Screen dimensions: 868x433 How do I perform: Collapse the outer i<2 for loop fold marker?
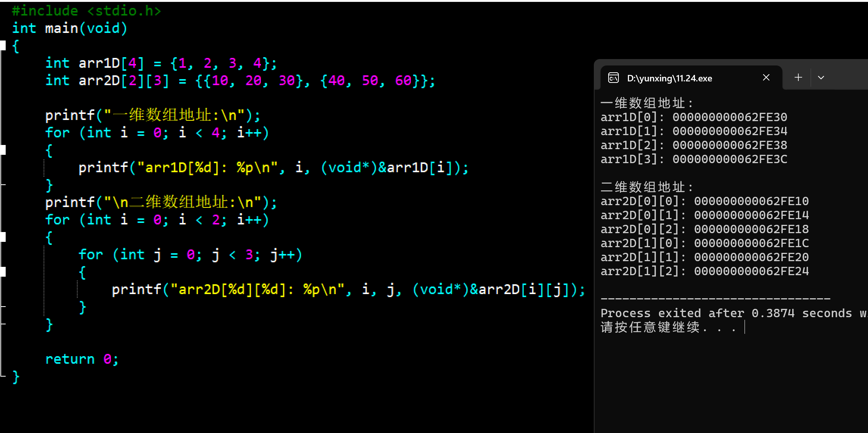[x=3, y=237]
